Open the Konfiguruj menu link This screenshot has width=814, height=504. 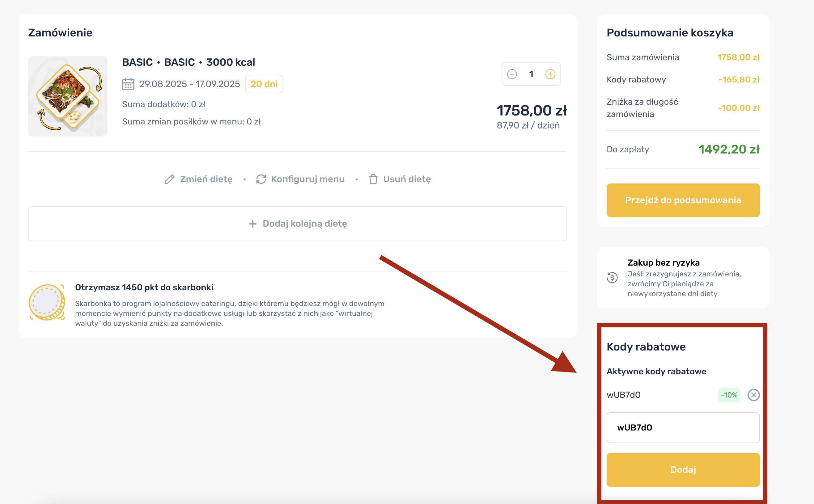pos(307,179)
